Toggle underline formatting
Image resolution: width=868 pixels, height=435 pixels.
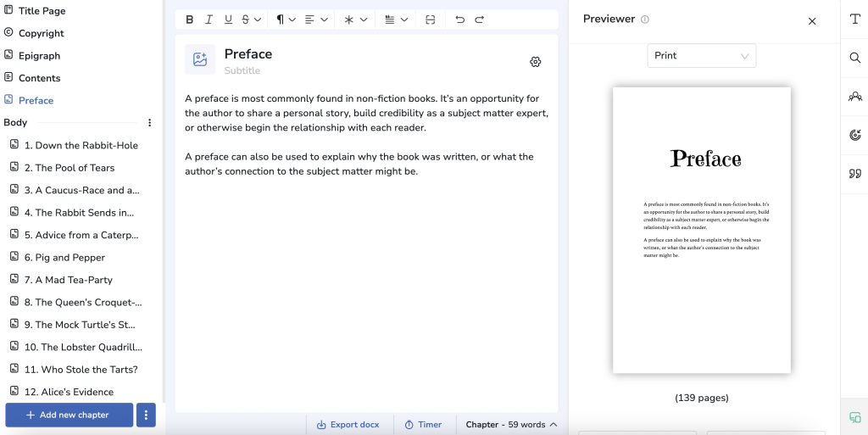[x=228, y=20]
